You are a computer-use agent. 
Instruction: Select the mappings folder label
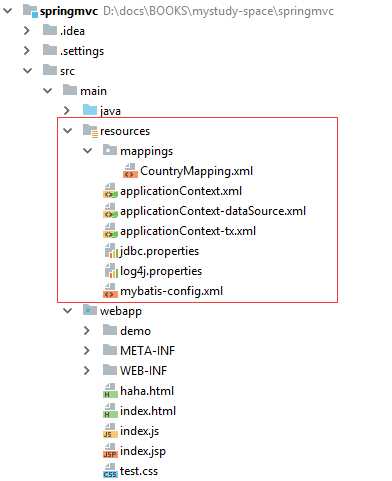(147, 152)
